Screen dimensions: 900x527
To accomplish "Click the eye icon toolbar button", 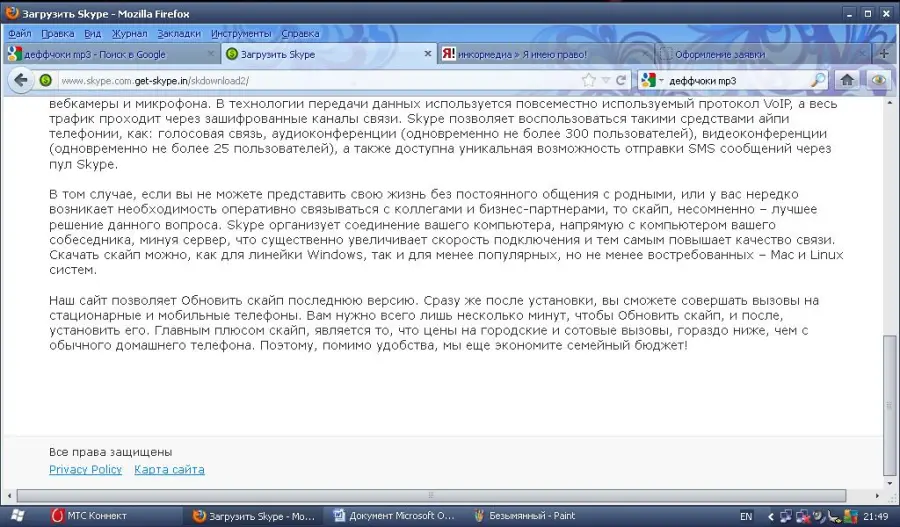I will click(x=878, y=80).
